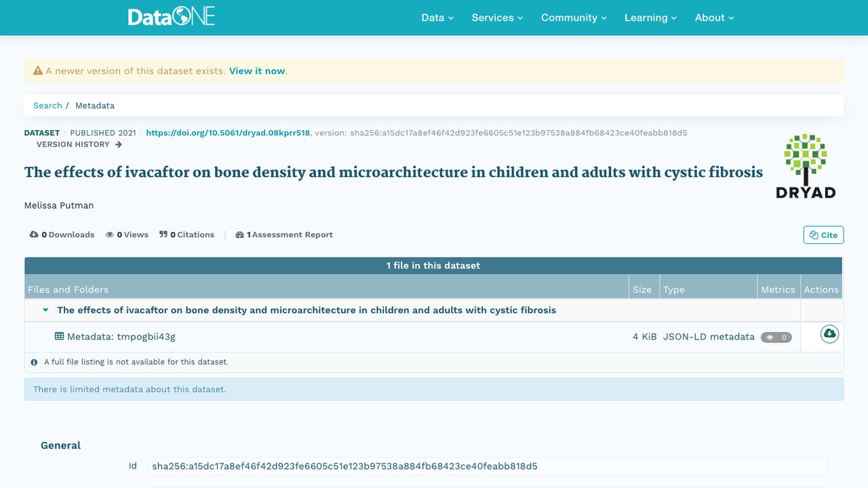Click the author name Melissa Putman
This screenshot has width=868, height=488.
(59, 205)
